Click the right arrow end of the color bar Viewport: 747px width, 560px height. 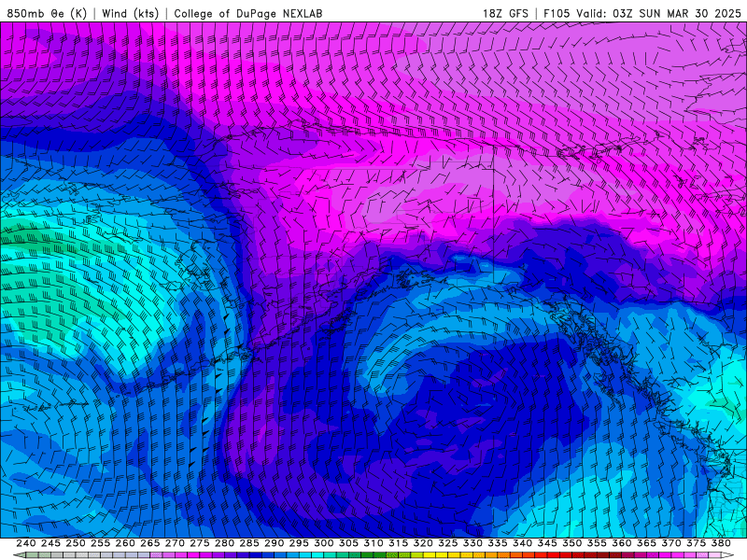point(727,555)
